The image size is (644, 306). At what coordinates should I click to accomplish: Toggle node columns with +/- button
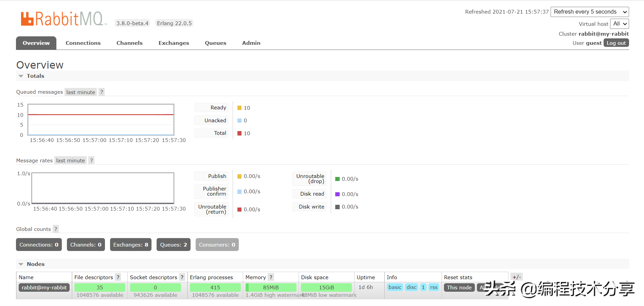click(x=517, y=277)
